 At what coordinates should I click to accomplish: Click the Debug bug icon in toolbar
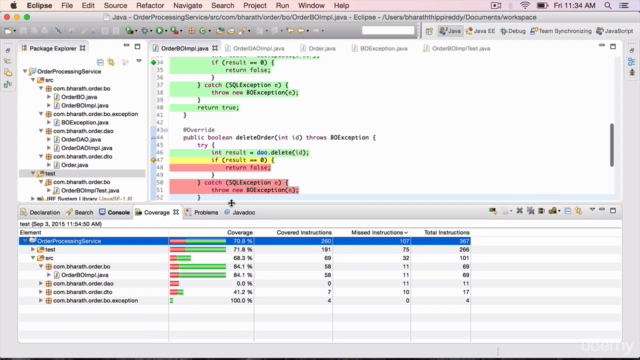pos(144,31)
